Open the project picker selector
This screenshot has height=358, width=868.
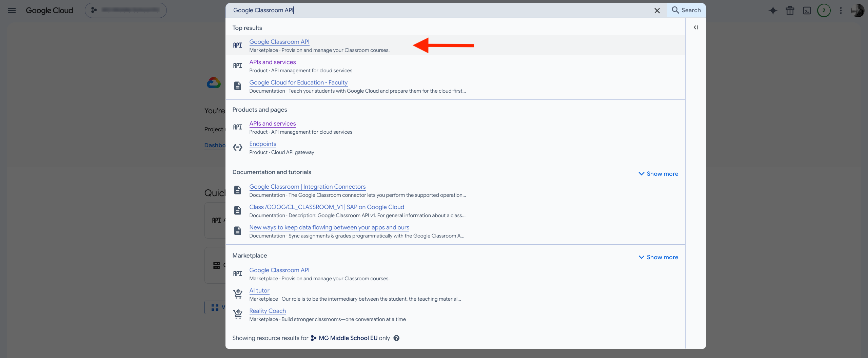coord(125,10)
